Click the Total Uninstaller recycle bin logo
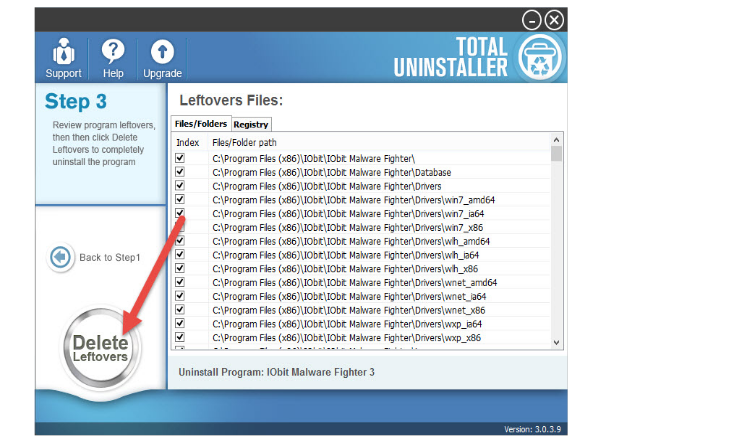750x442 pixels. click(540, 58)
